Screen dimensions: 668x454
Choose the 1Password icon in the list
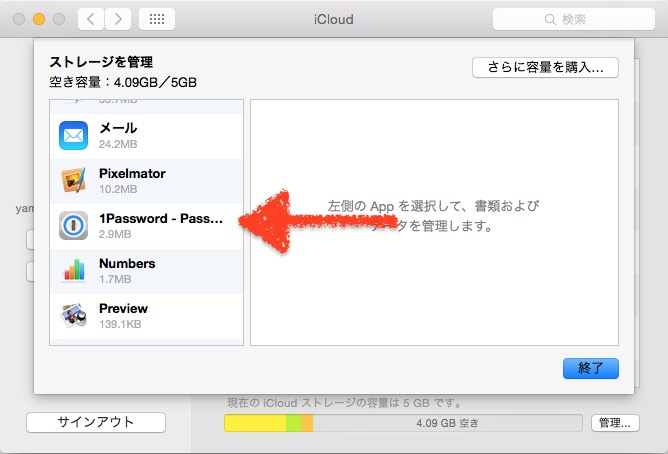coord(73,225)
